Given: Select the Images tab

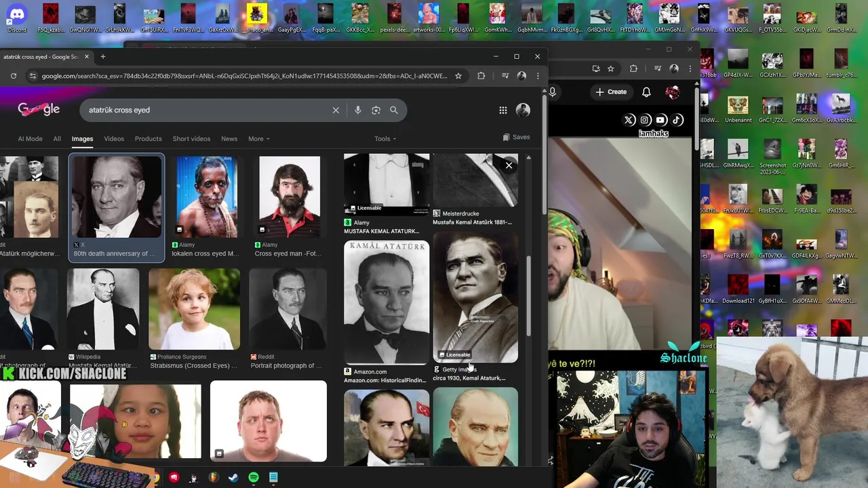Looking at the screenshot, I should click(x=82, y=139).
